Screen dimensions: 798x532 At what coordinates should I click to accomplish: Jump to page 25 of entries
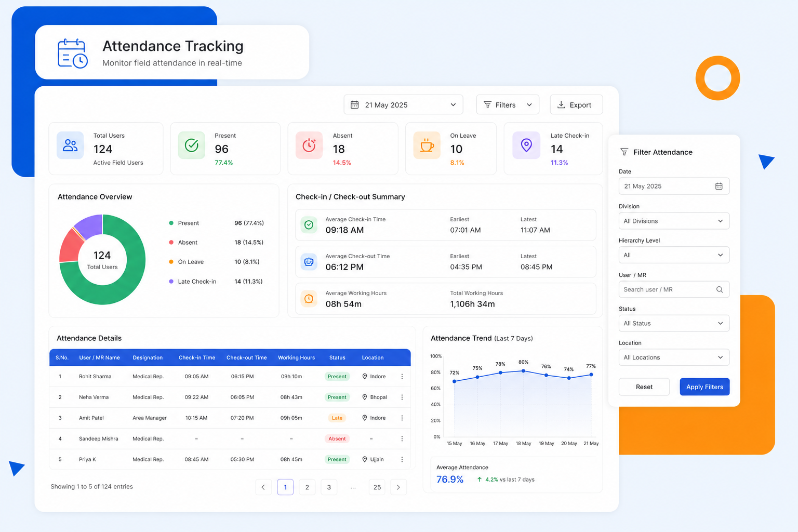(377, 487)
